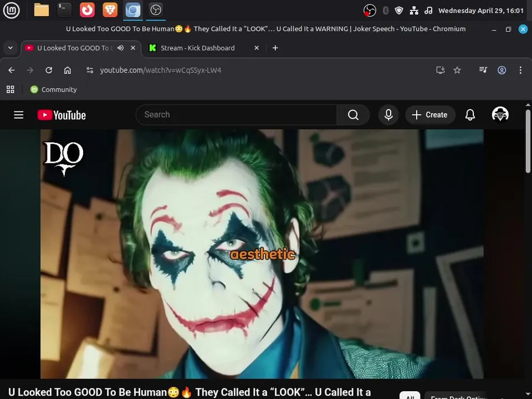
Task: Click the video title heading text
Action: click(190, 392)
